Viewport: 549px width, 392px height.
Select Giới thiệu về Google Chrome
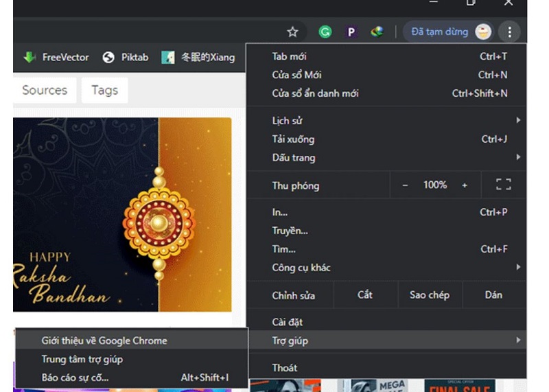pyautogui.click(x=104, y=341)
